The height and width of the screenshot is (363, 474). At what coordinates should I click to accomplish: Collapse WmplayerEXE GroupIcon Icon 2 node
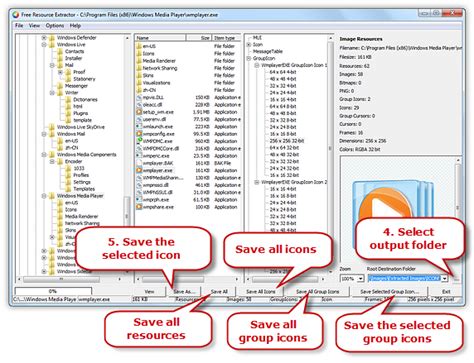(257, 182)
